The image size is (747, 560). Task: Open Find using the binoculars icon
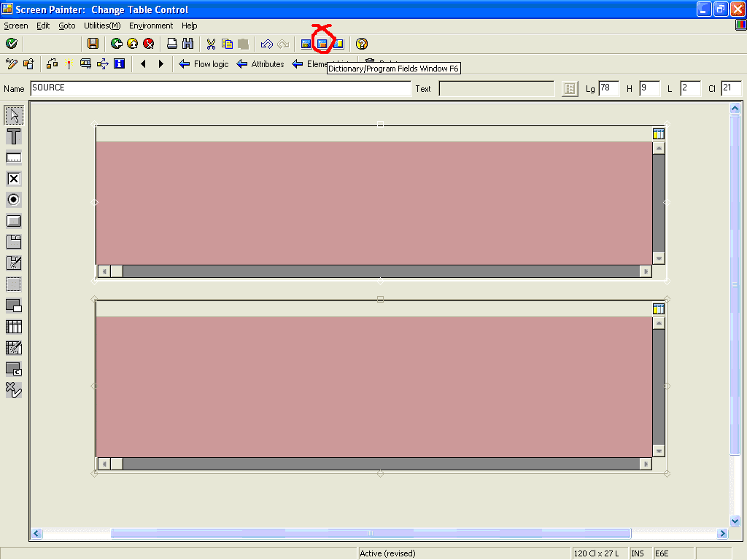187,44
